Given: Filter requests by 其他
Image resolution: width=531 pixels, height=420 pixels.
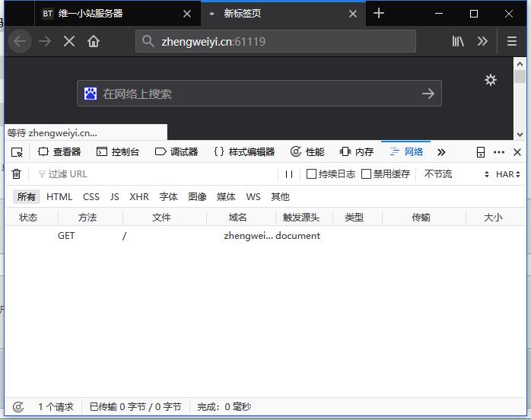Looking at the screenshot, I should click(x=280, y=197).
